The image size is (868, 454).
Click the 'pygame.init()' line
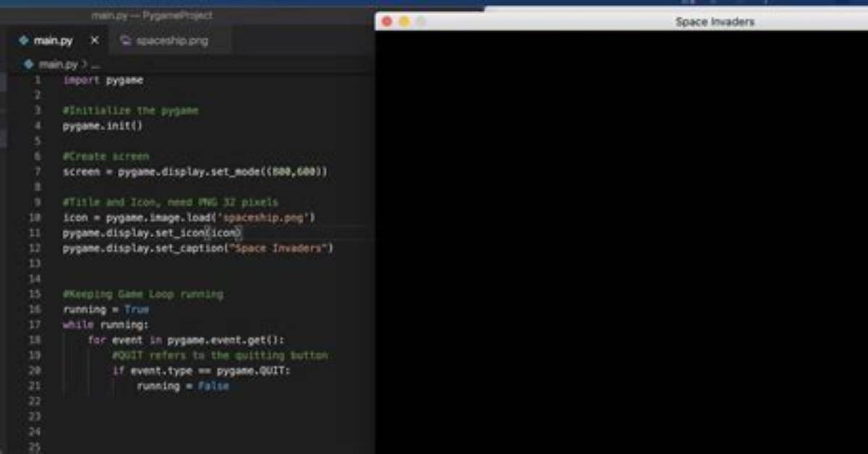103,126
